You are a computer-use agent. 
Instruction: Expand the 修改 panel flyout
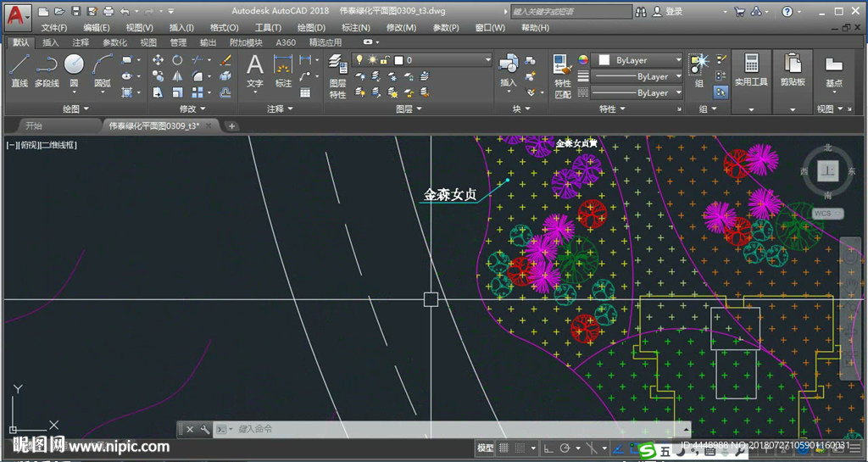click(x=192, y=109)
